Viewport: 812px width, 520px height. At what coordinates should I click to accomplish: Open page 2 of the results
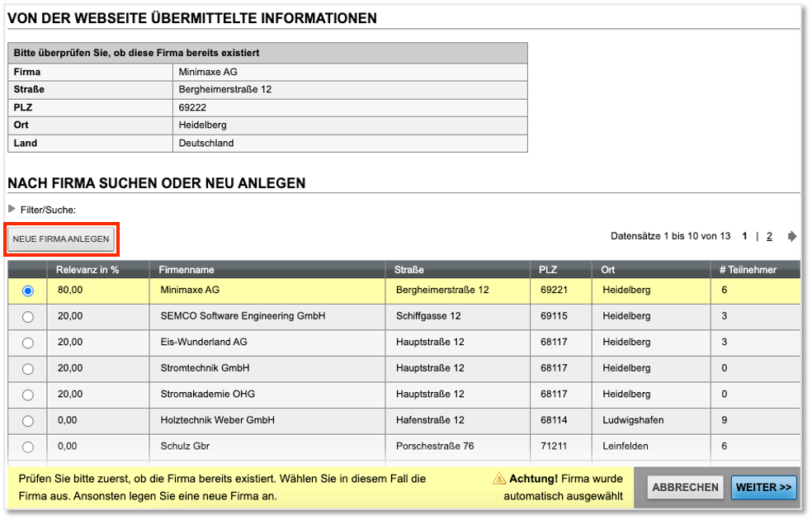(768, 236)
